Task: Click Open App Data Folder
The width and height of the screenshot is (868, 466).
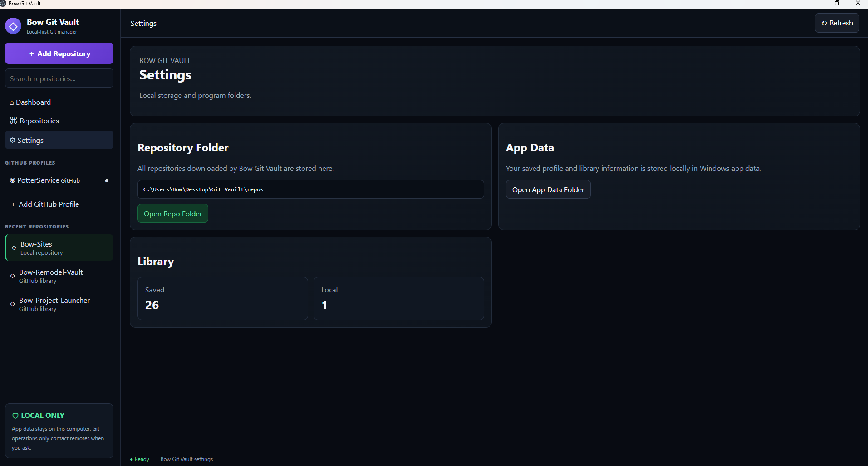Action: click(548, 189)
